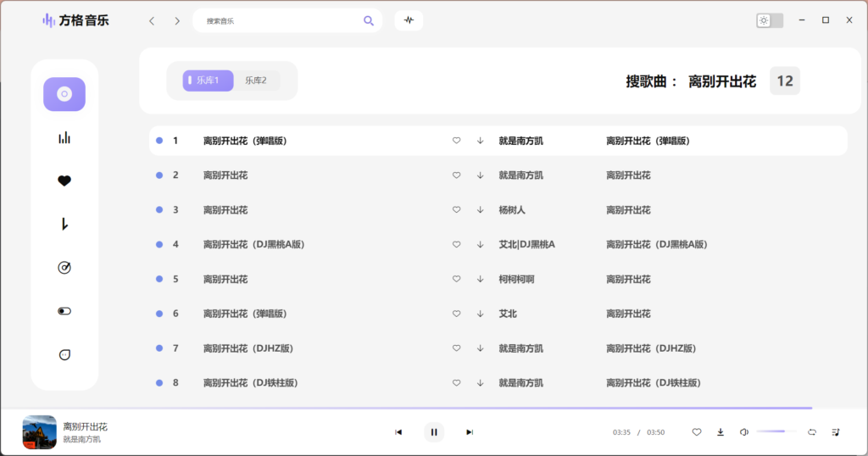
Task: Open the playlist queue icon
Action: click(835, 432)
